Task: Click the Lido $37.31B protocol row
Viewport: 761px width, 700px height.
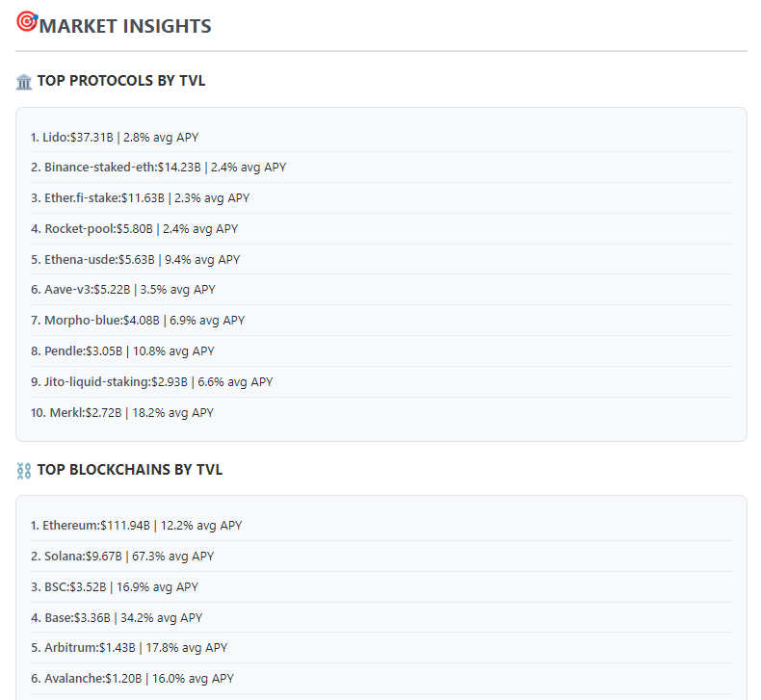Action: 381,138
